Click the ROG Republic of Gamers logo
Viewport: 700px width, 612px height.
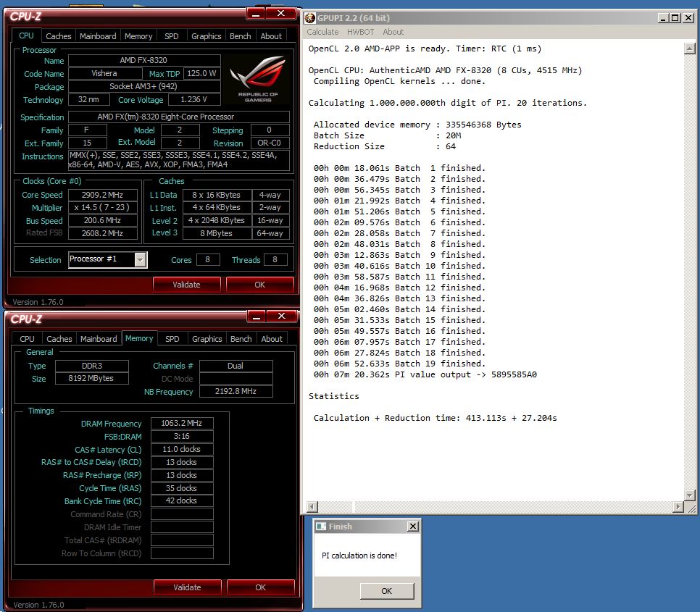(258, 78)
